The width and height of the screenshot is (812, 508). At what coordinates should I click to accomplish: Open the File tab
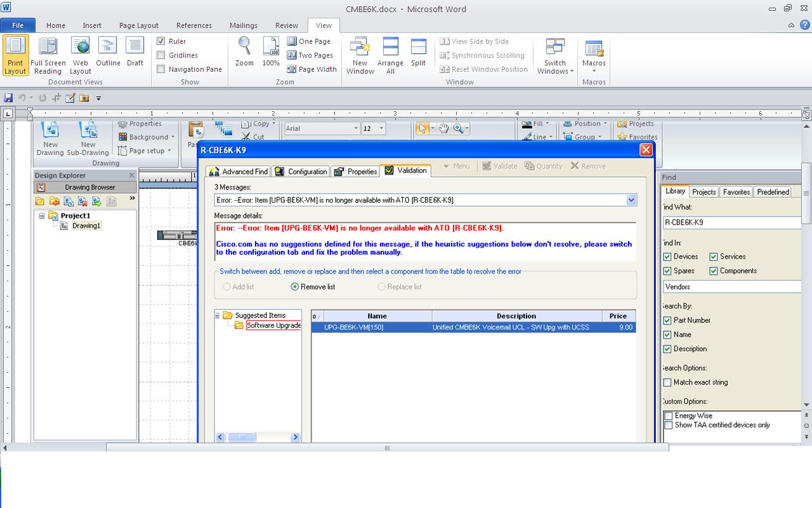(18, 25)
